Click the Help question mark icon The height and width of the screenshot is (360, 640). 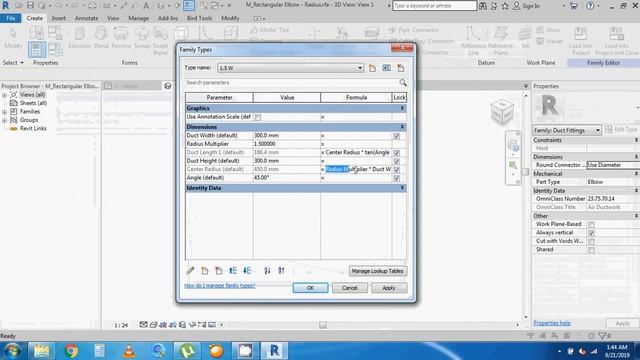[590, 6]
